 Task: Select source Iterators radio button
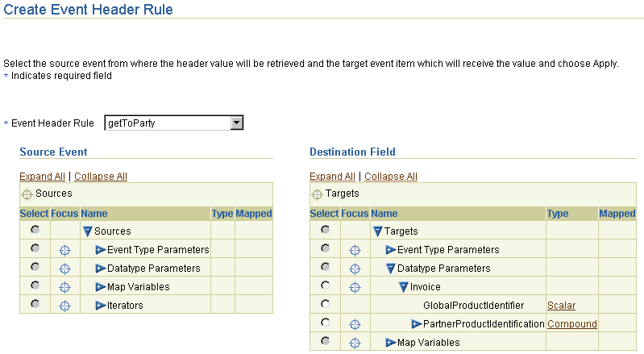click(35, 304)
